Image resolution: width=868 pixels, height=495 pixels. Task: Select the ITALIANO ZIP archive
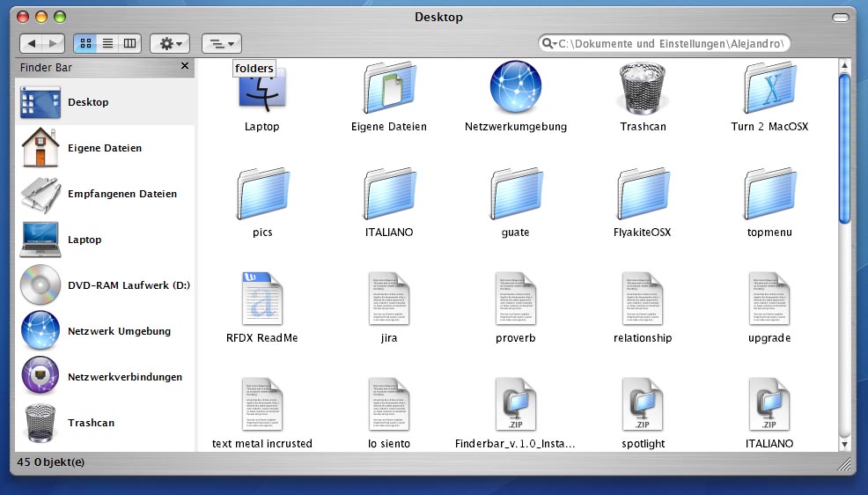[x=769, y=404]
